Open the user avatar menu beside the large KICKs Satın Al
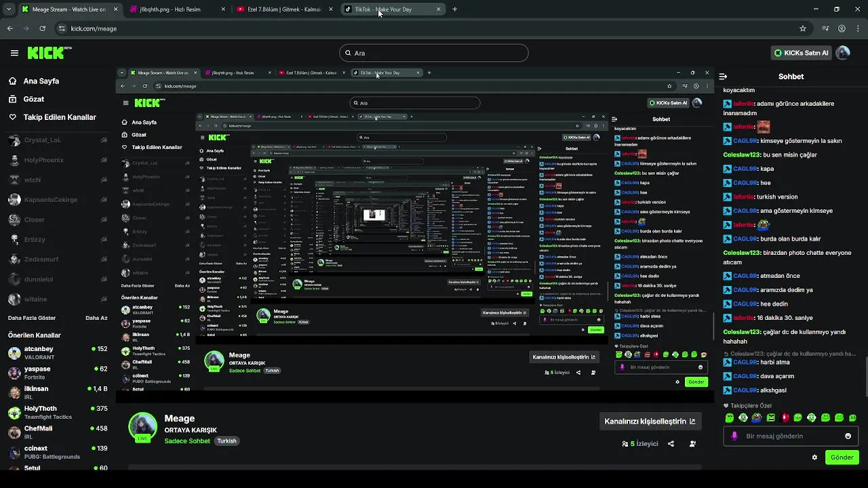The width and height of the screenshot is (868, 488). [x=843, y=53]
